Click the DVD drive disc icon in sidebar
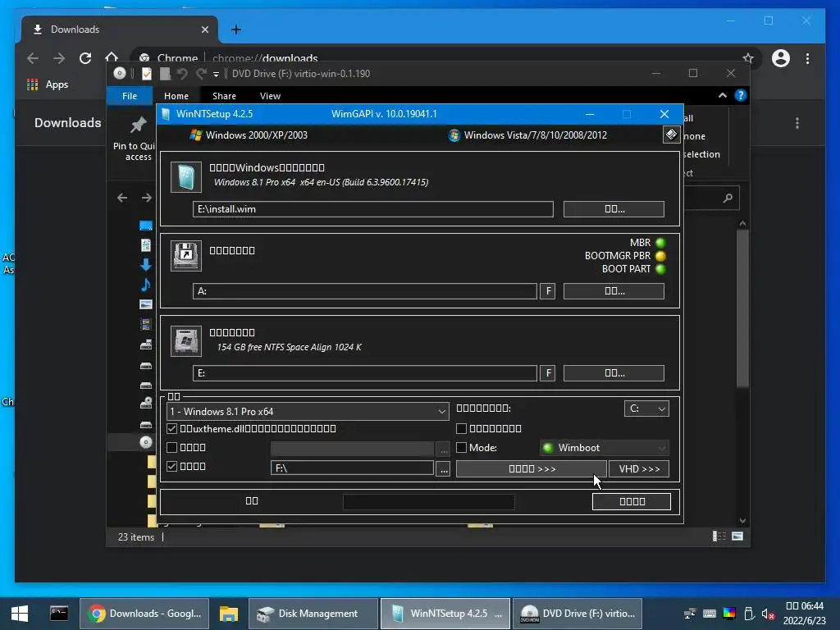 pos(146,442)
